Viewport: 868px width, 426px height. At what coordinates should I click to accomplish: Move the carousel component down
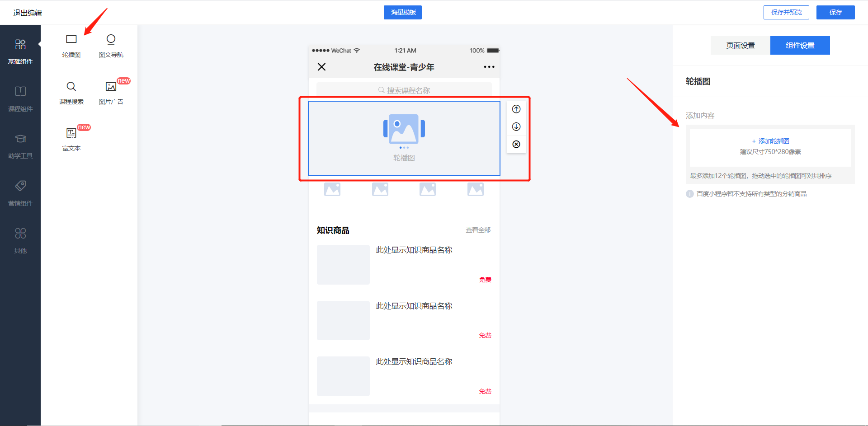516,126
